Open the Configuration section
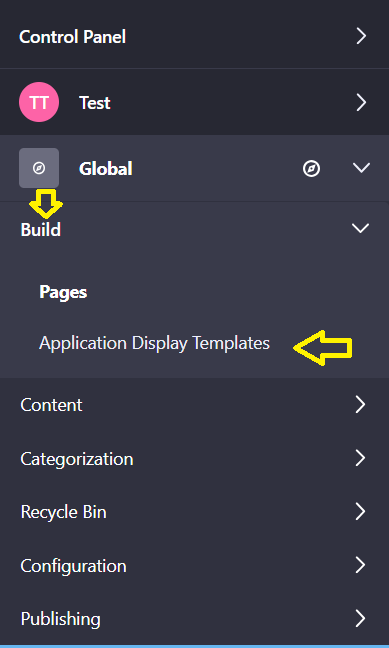The height and width of the screenshot is (648, 389). pyautogui.click(x=73, y=566)
